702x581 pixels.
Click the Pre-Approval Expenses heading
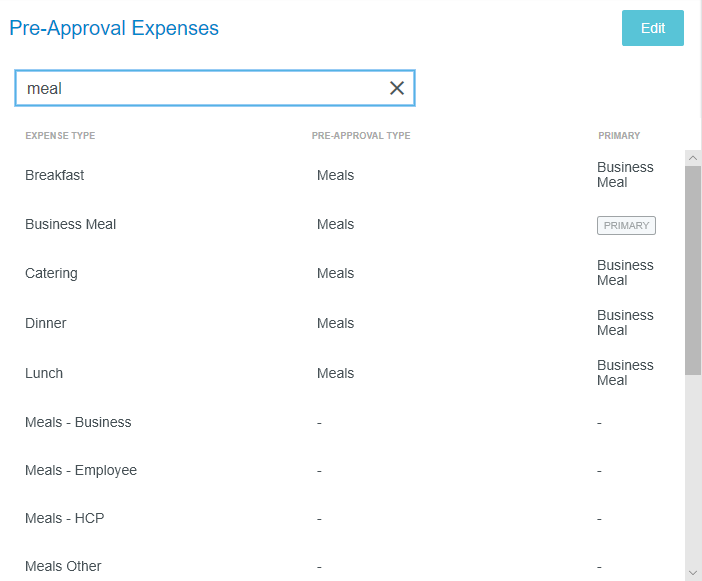tap(114, 28)
